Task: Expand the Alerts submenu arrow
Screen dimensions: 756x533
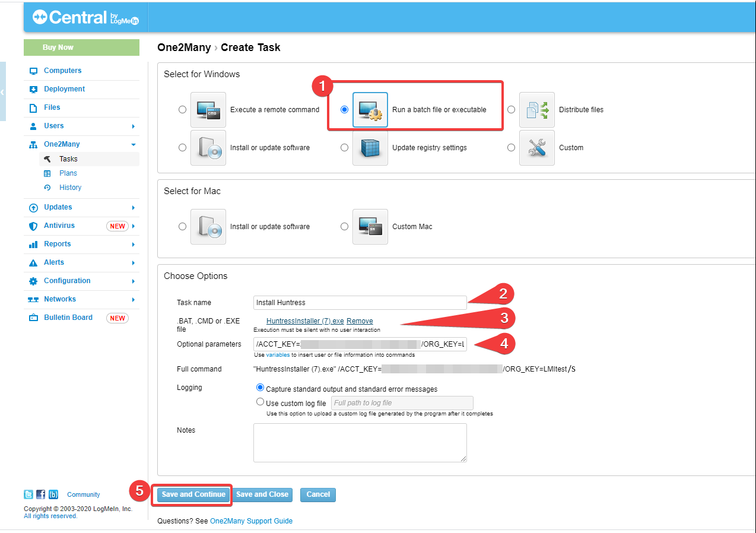Action: [x=134, y=263]
